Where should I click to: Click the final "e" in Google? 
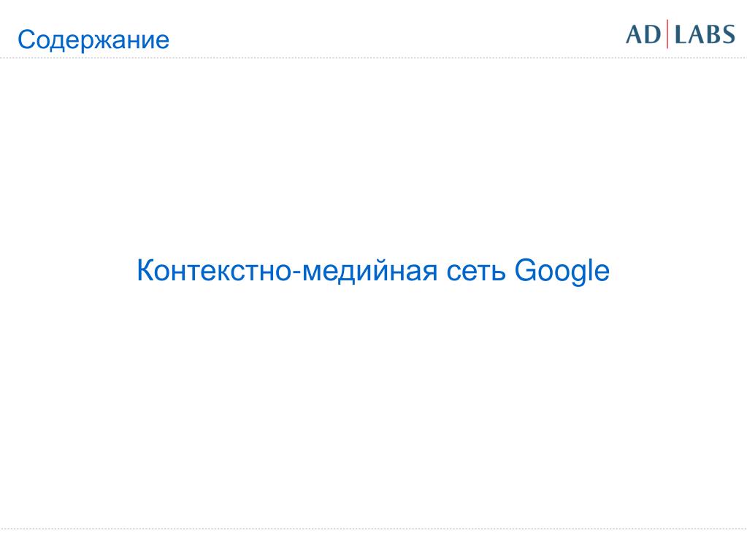(602, 273)
